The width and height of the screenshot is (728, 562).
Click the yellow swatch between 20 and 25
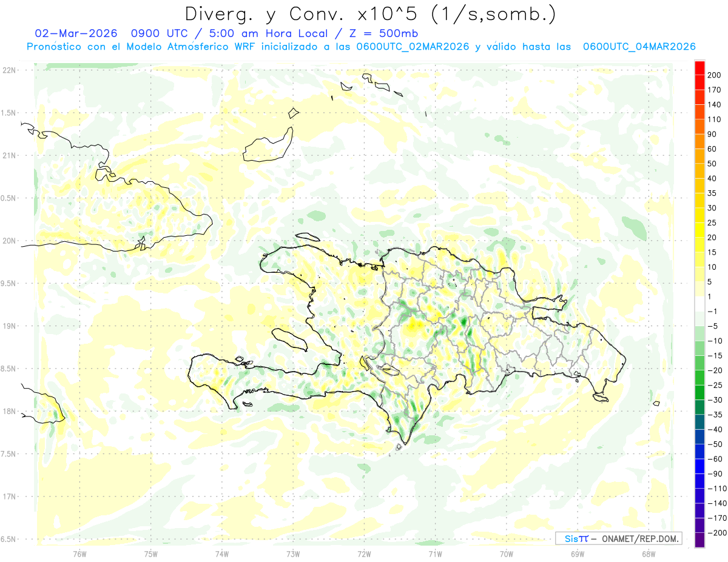699,230
